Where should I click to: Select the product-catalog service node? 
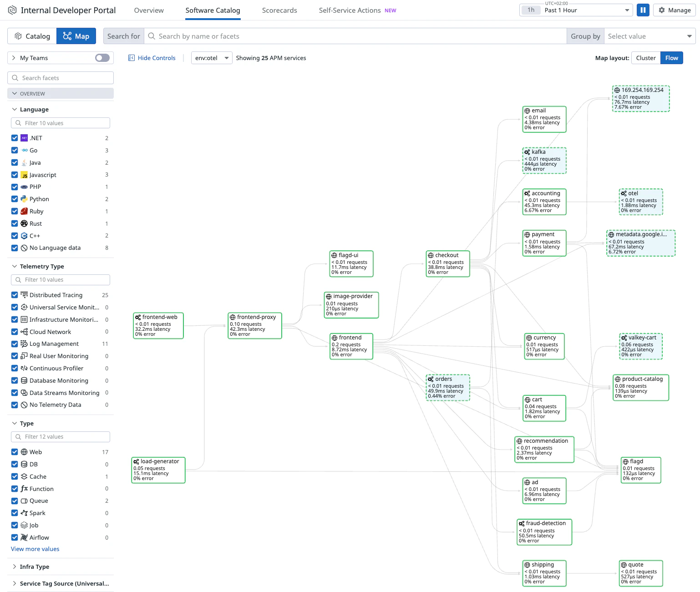[641, 387]
